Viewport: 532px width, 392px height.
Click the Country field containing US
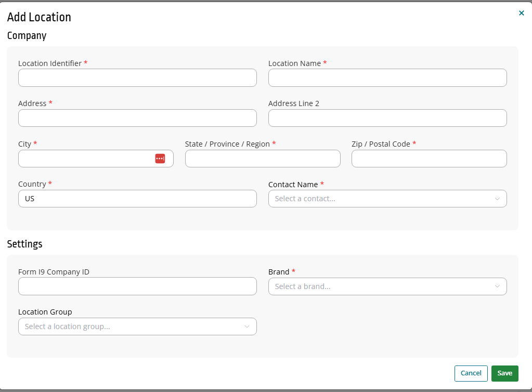click(x=137, y=199)
